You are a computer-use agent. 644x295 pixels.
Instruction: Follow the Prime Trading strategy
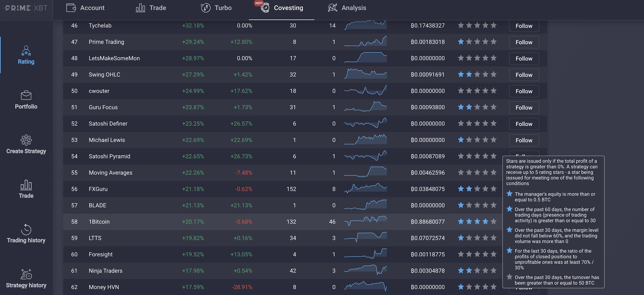coord(524,42)
